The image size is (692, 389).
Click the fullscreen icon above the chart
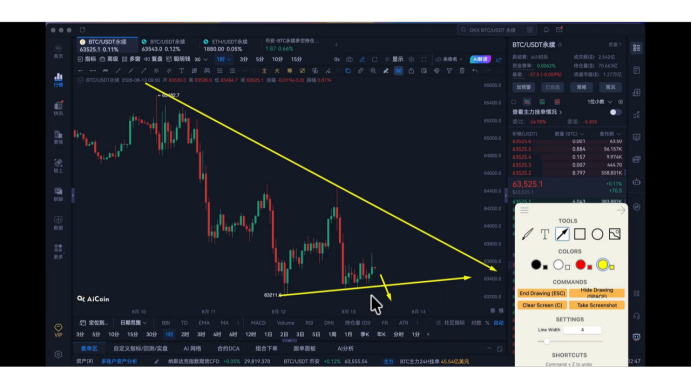pyautogui.click(x=424, y=59)
